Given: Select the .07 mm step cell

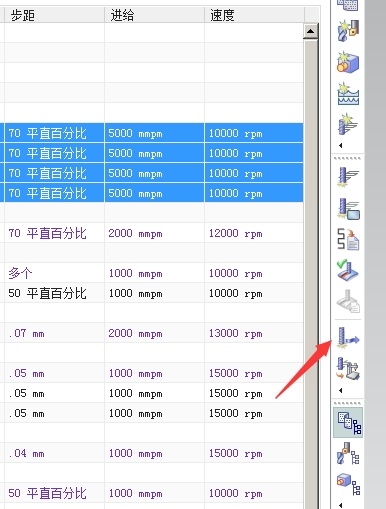Looking at the screenshot, I should tap(54, 333).
